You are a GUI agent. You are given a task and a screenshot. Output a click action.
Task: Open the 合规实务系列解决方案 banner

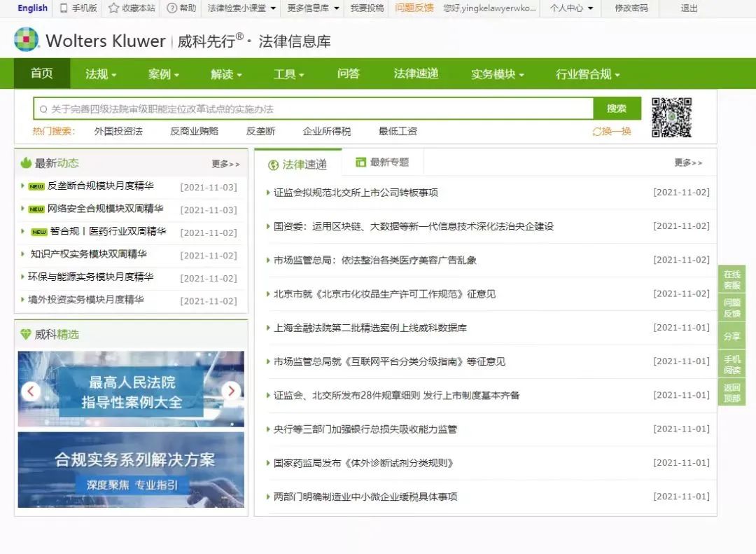coord(131,469)
